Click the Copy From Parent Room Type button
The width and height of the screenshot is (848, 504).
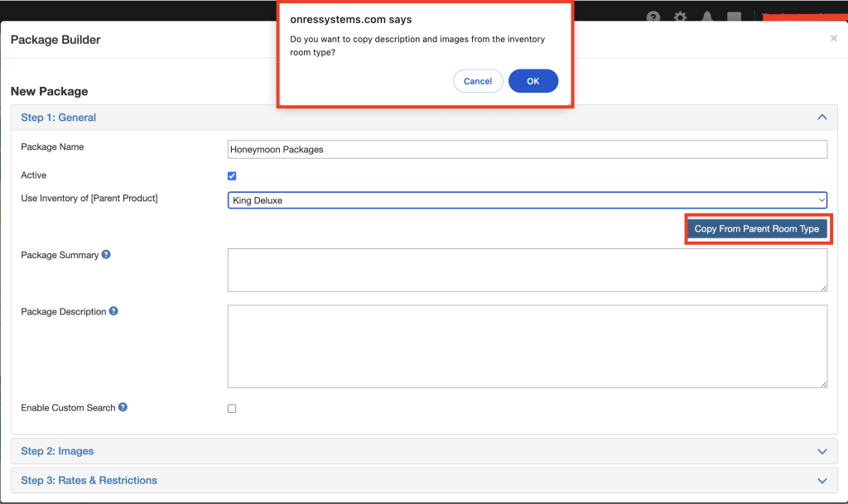pyautogui.click(x=756, y=229)
